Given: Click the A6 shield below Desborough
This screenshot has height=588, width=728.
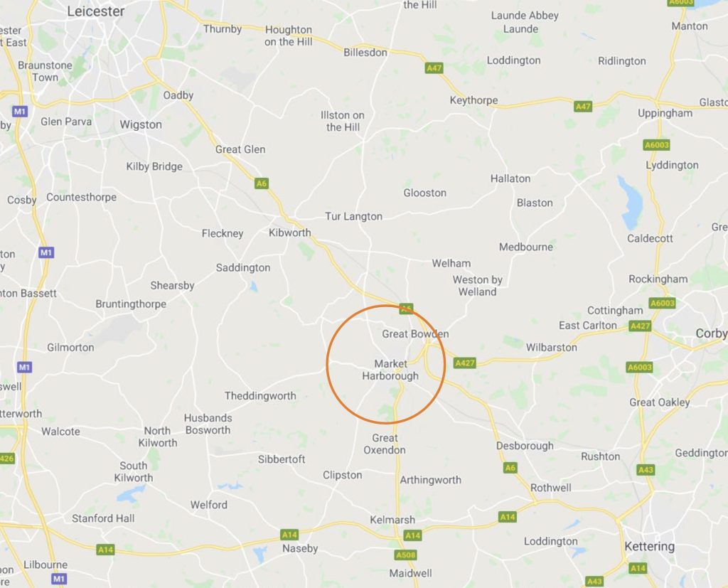Looking at the screenshot, I should coord(510,468).
